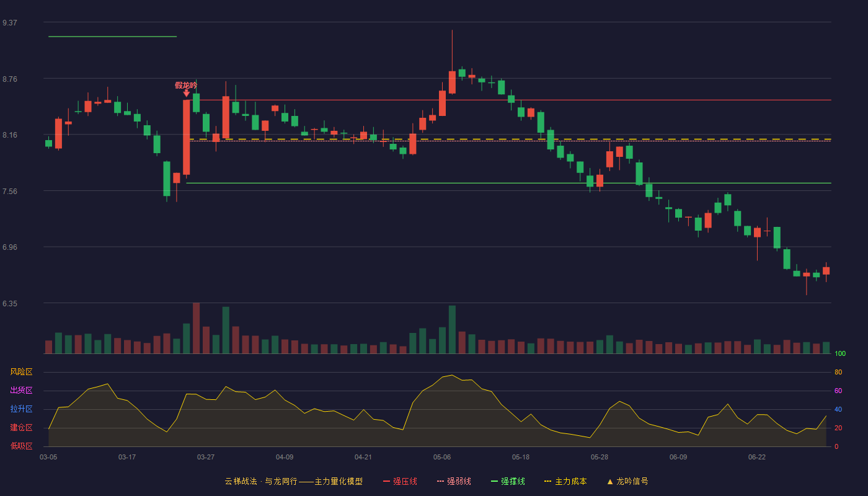Select the 出货区 zone label

click(x=21, y=391)
